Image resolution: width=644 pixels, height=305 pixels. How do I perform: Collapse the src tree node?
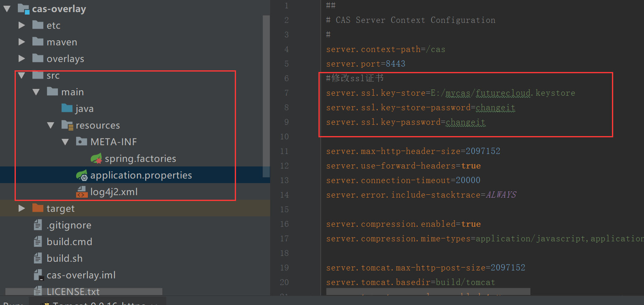tap(22, 75)
